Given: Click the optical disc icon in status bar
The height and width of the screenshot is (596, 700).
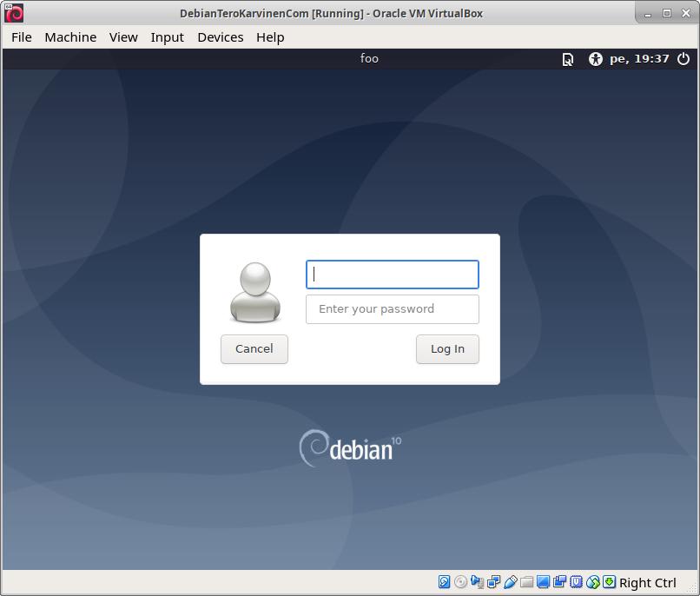Looking at the screenshot, I should pos(460,582).
